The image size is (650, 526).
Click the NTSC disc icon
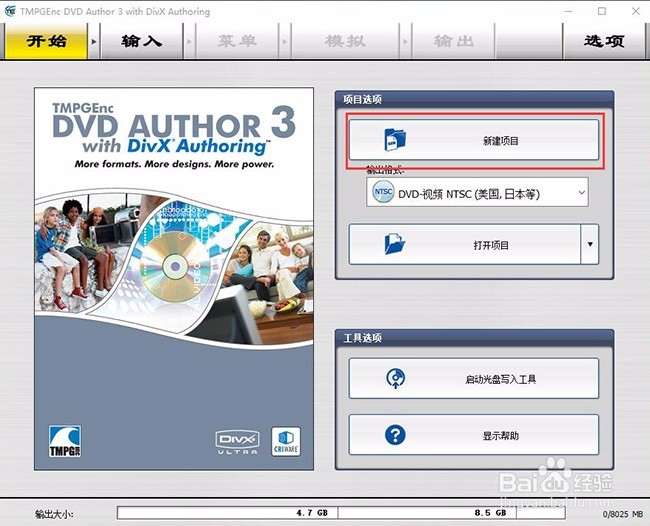(383, 192)
